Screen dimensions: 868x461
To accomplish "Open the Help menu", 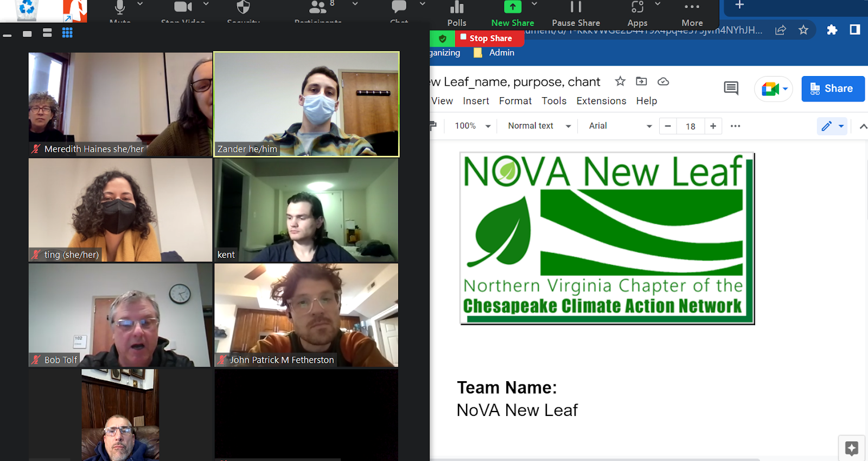I will [x=647, y=101].
